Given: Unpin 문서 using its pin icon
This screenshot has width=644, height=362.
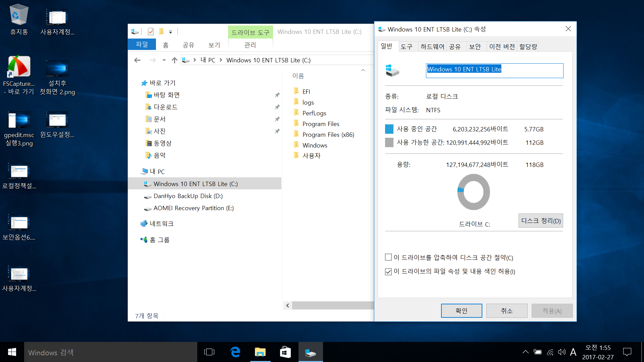Looking at the screenshot, I should [x=277, y=119].
